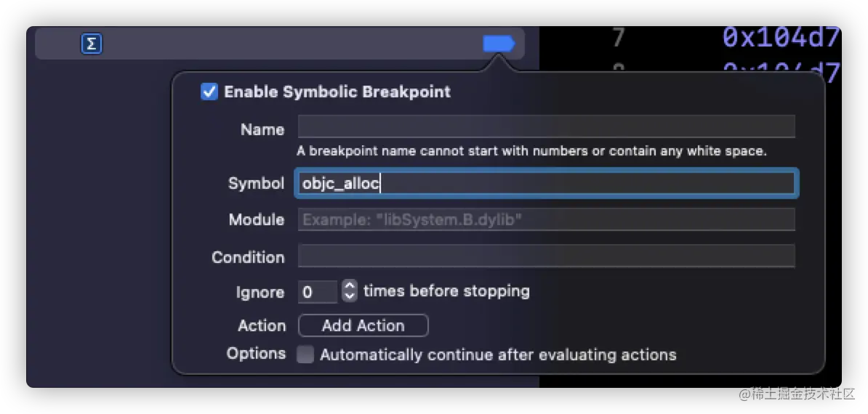This screenshot has width=868, height=414.
Task: Select the symbolic breakpoint row in navigator
Action: (x=276, y=44)
